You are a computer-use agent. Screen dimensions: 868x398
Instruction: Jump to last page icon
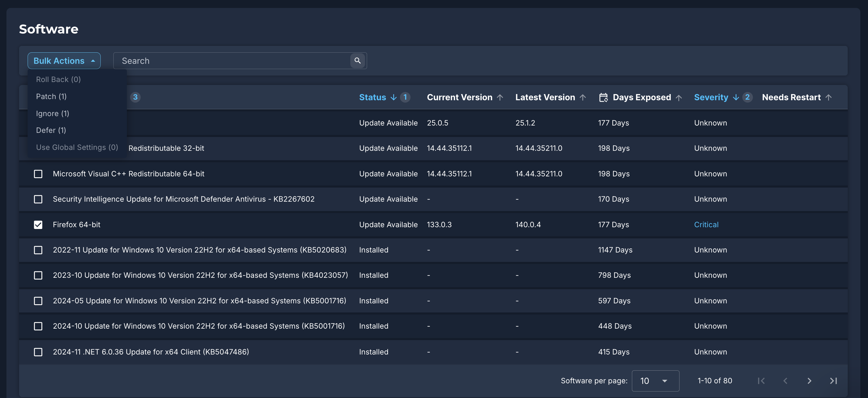[833, 381]
